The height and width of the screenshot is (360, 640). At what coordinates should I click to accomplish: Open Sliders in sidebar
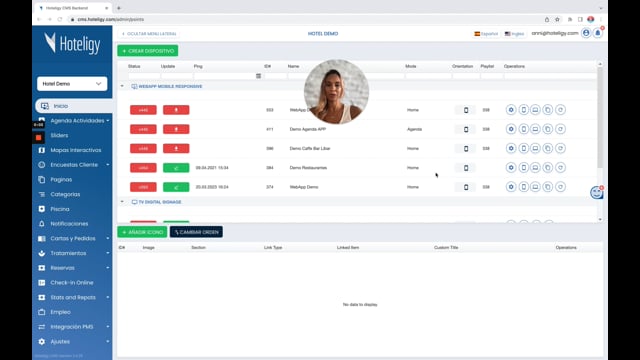point(59,136)
